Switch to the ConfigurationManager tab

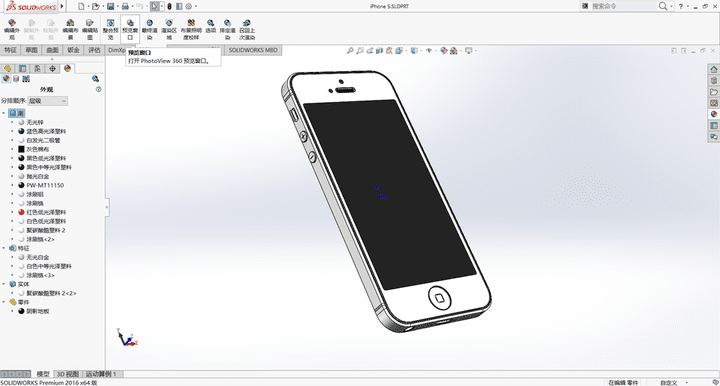(x=38, y=68)
